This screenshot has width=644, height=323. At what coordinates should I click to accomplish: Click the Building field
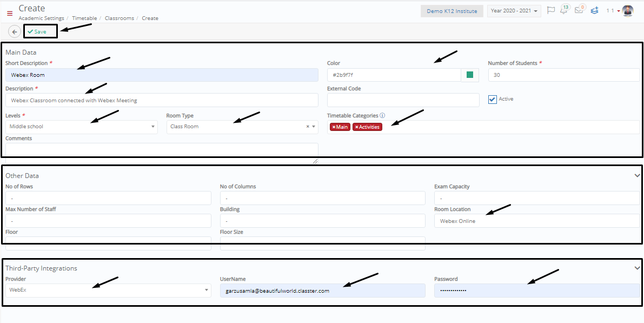coord(323,221)
